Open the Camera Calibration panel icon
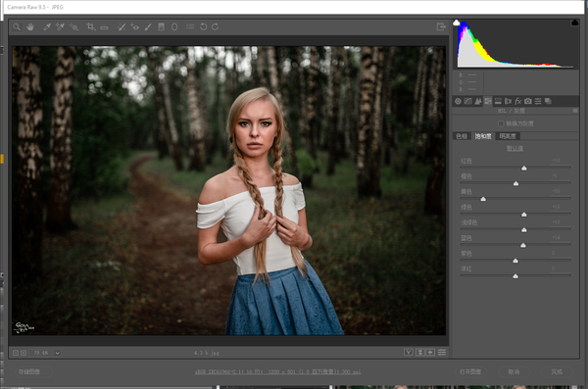 tap(528, 101)
